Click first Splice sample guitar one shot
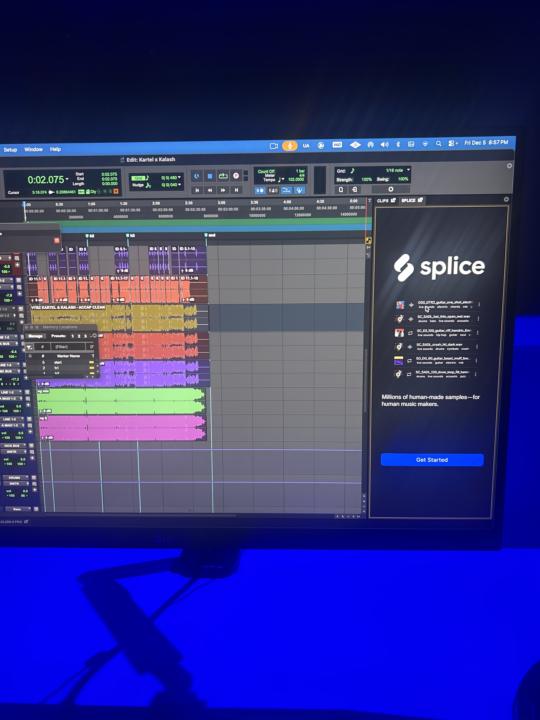This screenshot has width=540, height=720. pyautogui.click(x=444, y=303)
